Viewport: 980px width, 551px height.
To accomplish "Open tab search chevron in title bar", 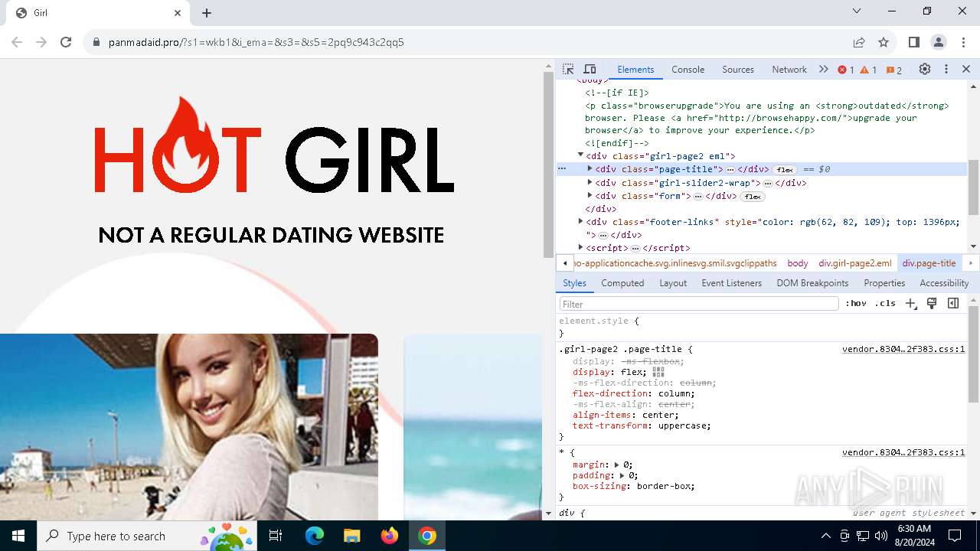I will coord(857,11).
